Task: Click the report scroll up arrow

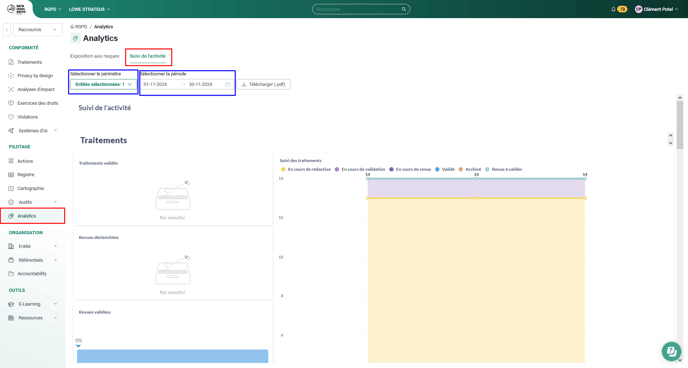Action: [670, 136]
